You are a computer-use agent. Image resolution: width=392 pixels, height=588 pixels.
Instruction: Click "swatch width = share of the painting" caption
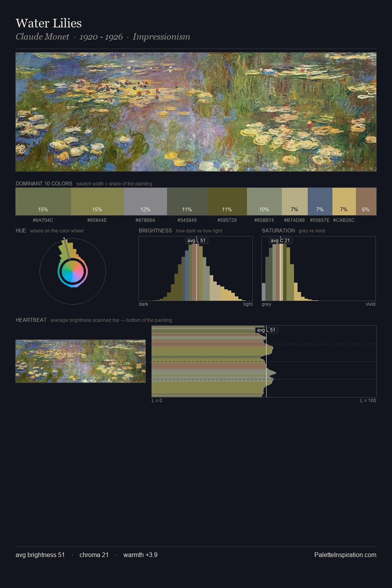114,184
